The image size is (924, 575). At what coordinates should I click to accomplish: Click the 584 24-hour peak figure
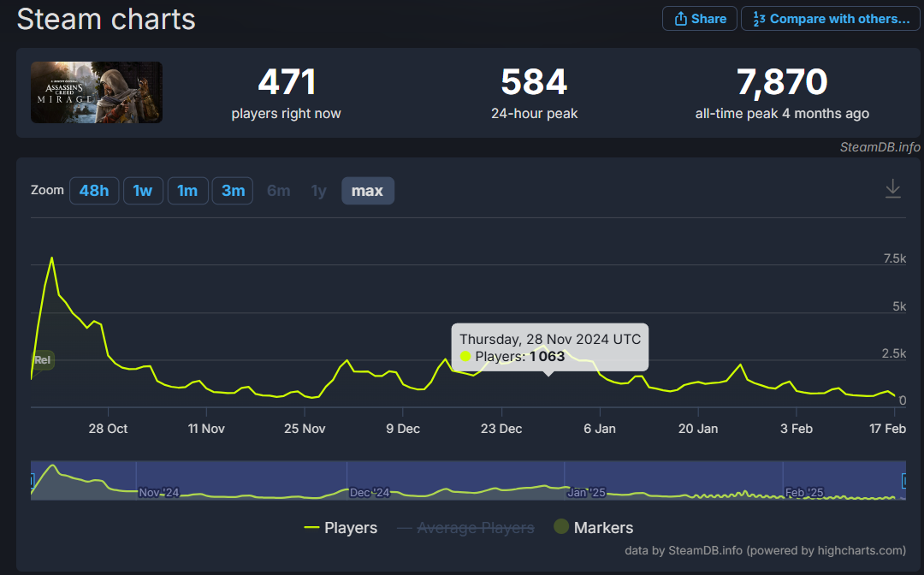coord(535,81)
